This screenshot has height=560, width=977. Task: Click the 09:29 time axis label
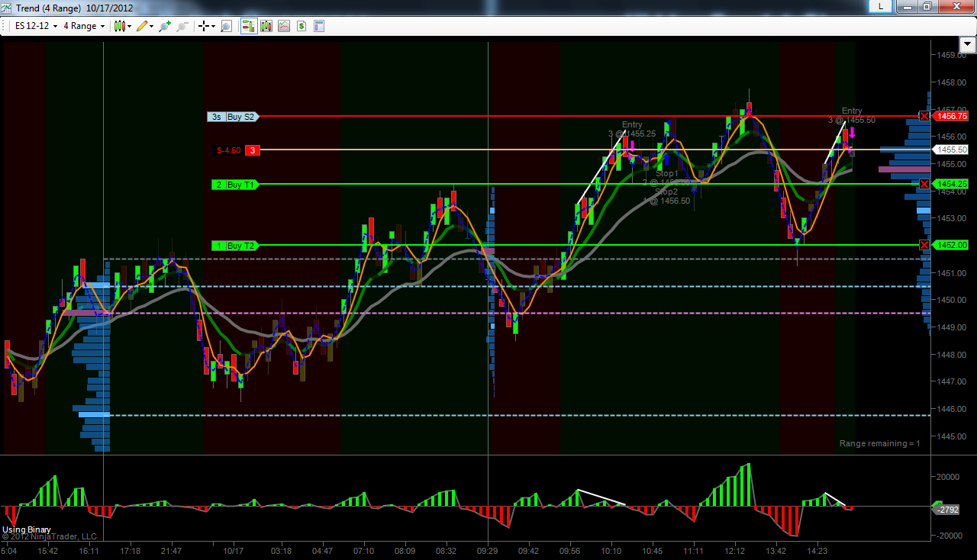(488, 550)
